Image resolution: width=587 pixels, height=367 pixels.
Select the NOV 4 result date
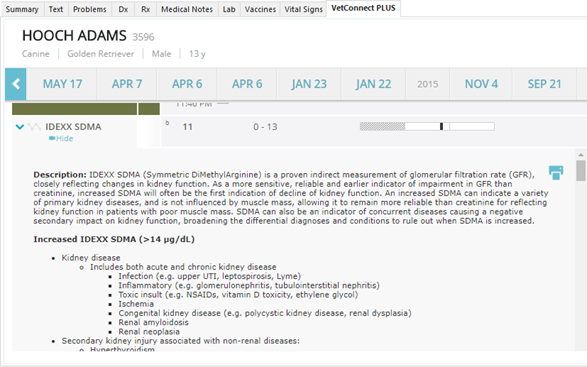pyautogui.click(x=481, y=84)
